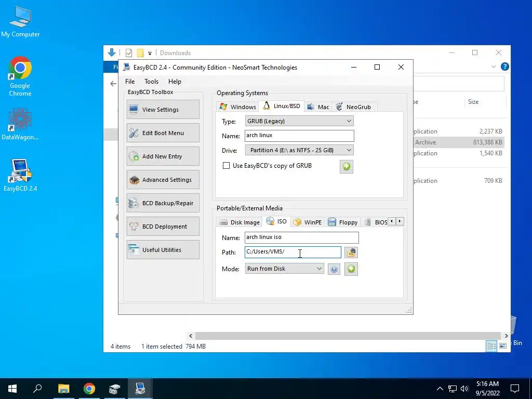Open the notification center icon
Image resolution: width=532 pixels, height=399 pixels.
[515, 389]
